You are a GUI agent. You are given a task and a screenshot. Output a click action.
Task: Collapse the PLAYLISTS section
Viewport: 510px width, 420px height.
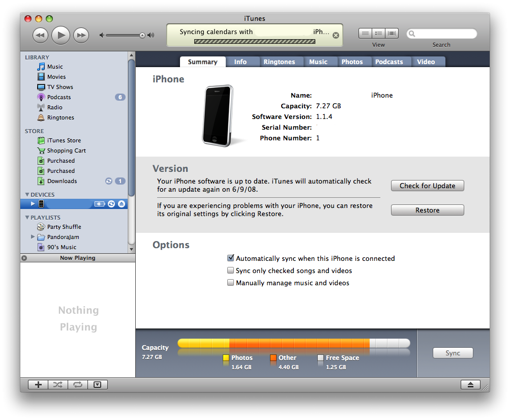point(27,217)
